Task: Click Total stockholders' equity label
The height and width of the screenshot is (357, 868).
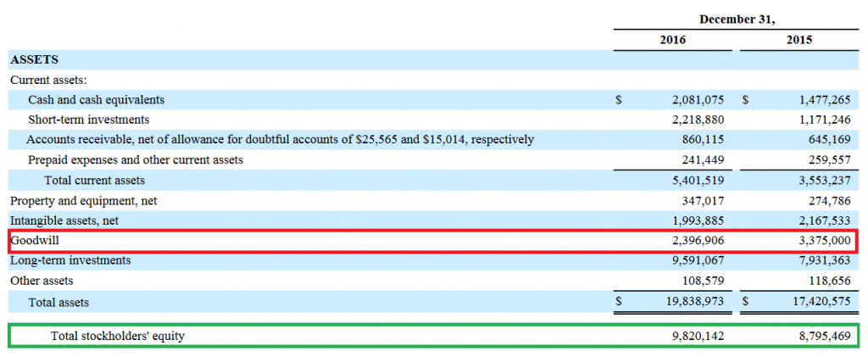Action: point(117,337)
